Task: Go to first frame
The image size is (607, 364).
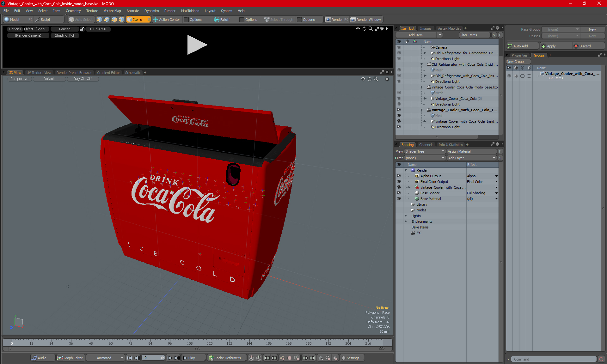Action: coord(129,358)
